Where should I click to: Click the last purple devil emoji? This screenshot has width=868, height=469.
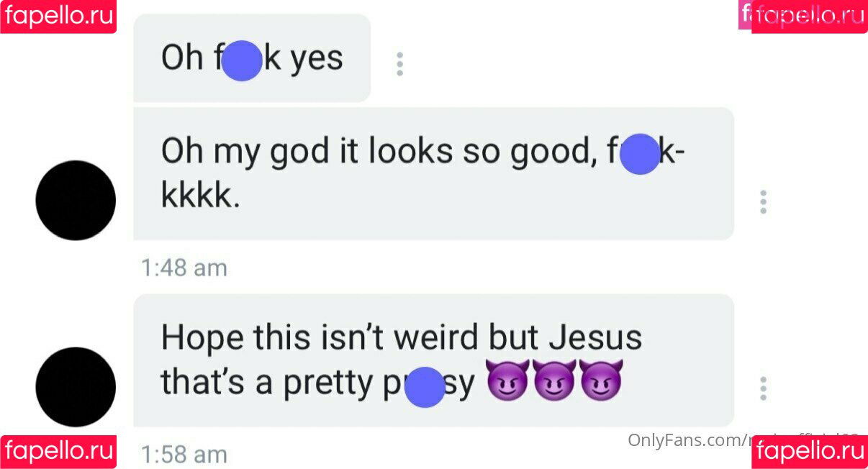(x=600, y=381)
